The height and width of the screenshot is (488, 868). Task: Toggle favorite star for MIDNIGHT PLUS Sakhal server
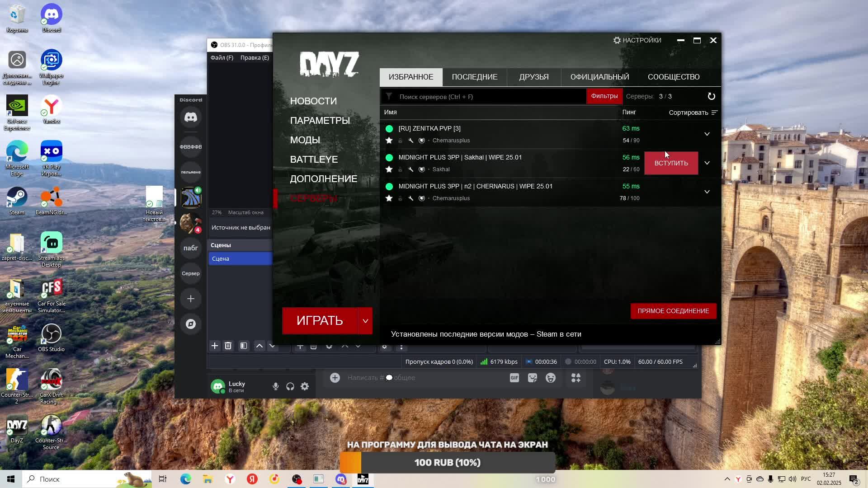pyautogui.click(x=389, y=169)
